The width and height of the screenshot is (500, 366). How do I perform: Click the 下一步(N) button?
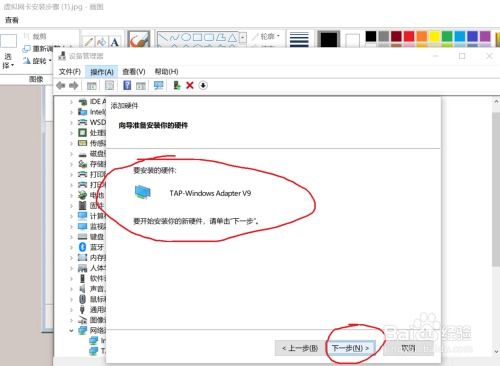[x=351, y=348]
